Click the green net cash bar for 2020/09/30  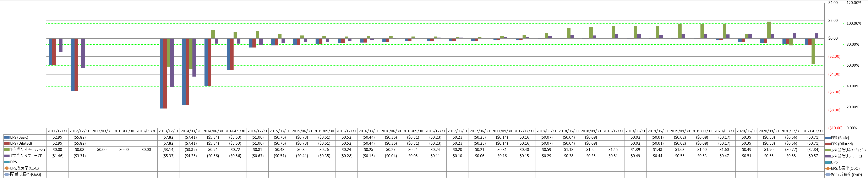[x=769, y=30]
